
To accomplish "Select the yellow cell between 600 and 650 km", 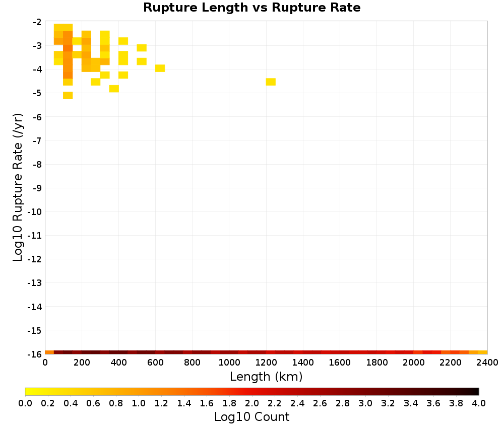I will click(x=160, y=68).
